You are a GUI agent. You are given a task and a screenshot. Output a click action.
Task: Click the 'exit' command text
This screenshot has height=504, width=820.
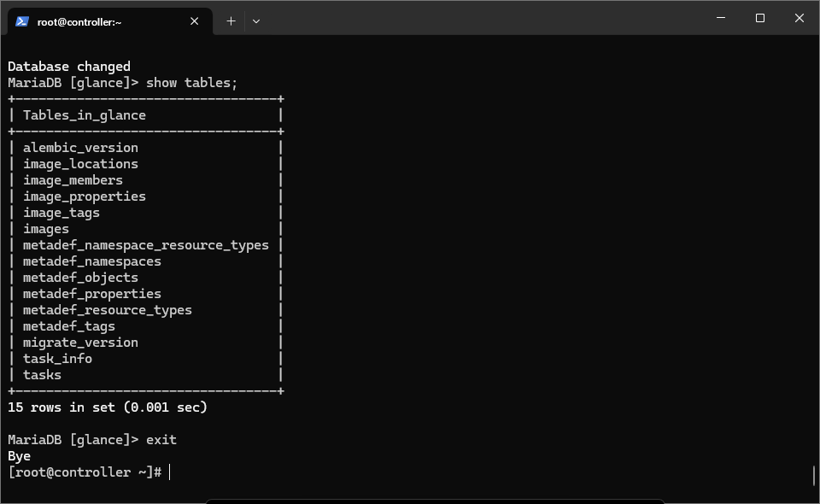point(161,440)
